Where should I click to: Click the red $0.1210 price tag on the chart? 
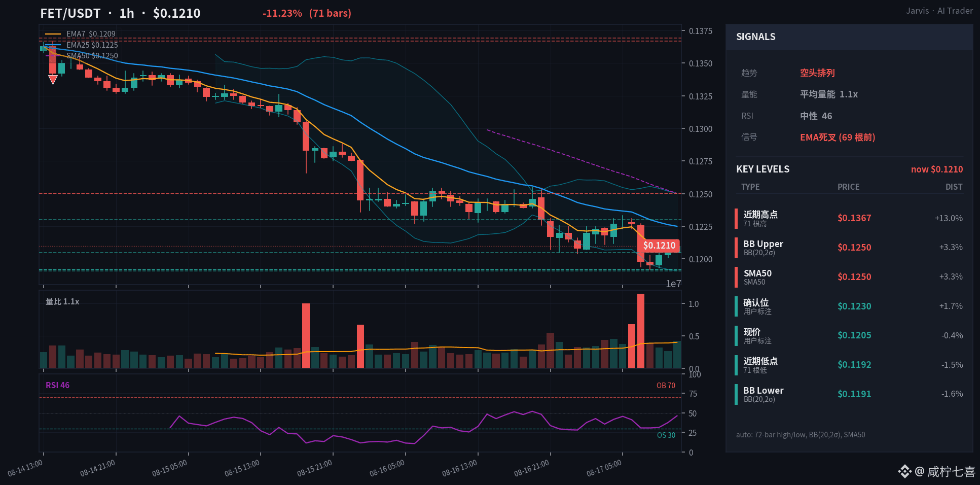pyautogui.click(x=659, y=246)
